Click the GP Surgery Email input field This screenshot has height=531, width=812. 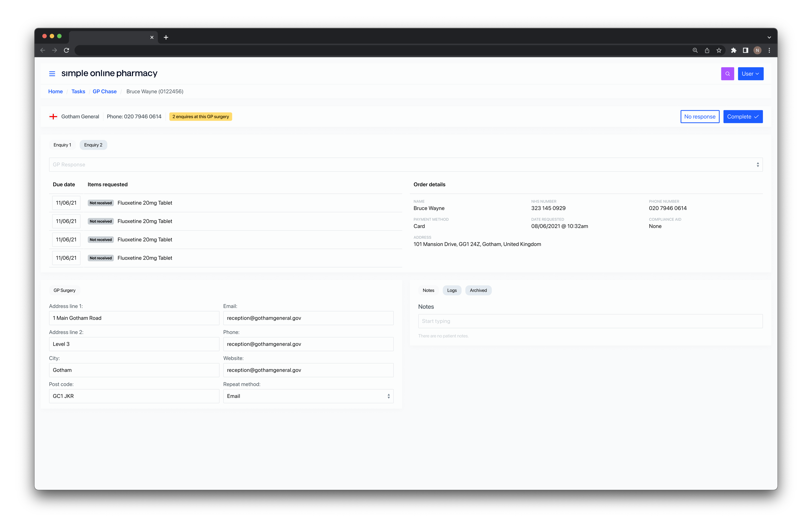point(308,318)
